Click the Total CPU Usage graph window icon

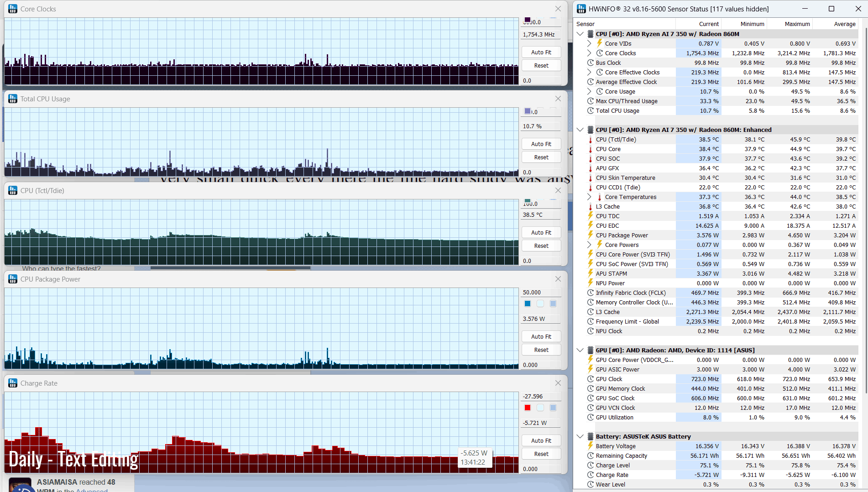pos(13,99)
